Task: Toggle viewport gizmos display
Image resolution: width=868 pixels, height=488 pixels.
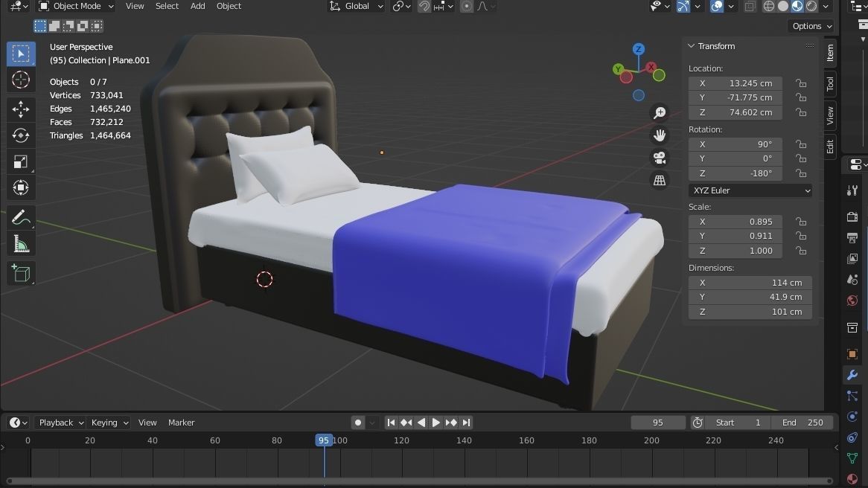Action: pos(683,6)
